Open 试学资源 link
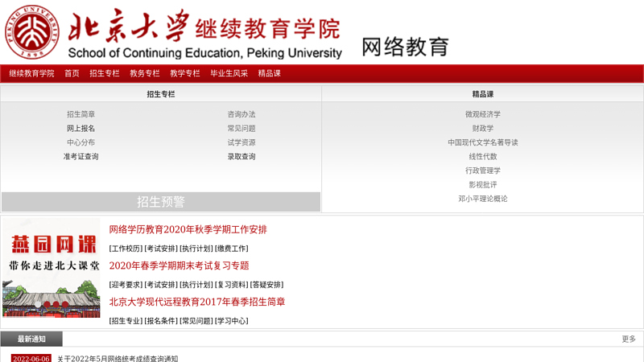 (x=242, y=142)
